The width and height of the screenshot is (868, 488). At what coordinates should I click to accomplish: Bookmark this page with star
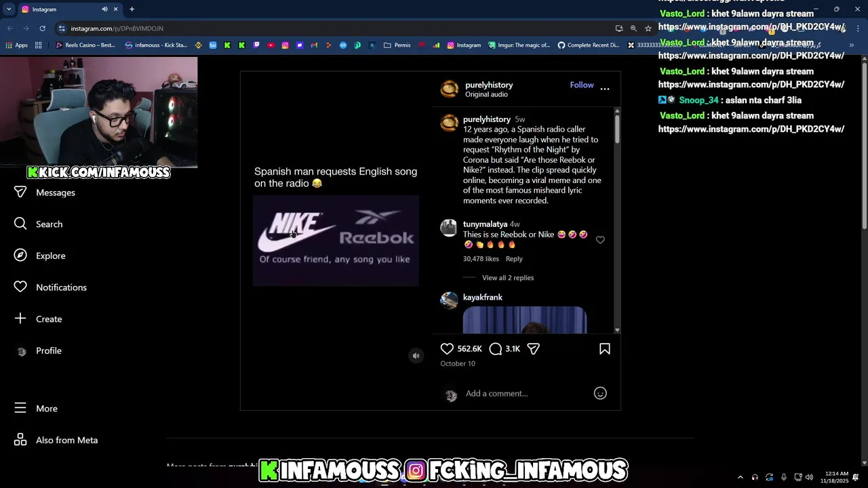point(648,28)
